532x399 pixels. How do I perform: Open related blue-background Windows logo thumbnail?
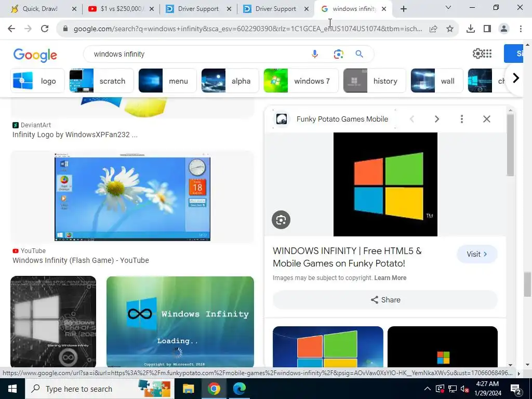(x=328, y=347)
